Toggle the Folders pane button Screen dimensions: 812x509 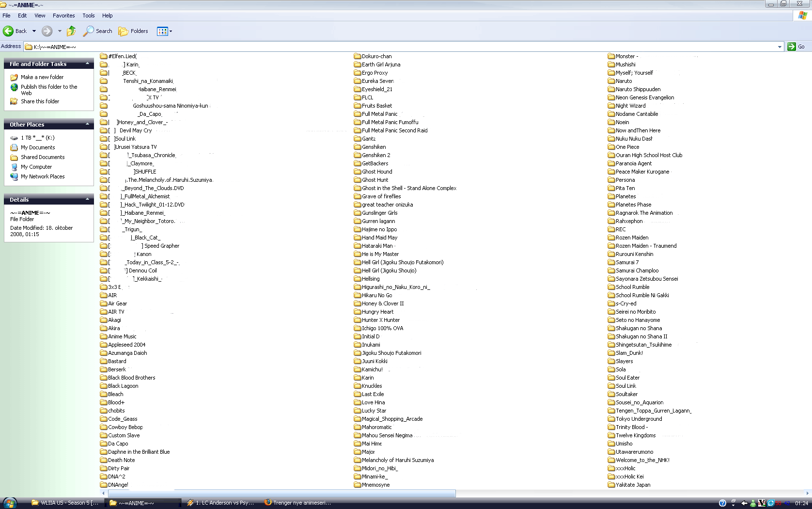pyautogui.click(x=133, y=31)
